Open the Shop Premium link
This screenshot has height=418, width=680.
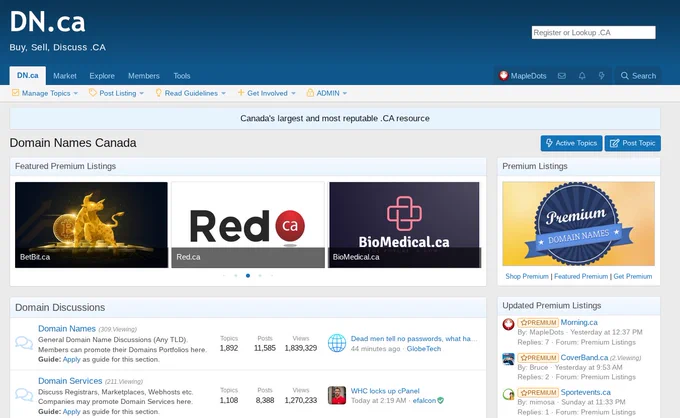click(527, 276)
